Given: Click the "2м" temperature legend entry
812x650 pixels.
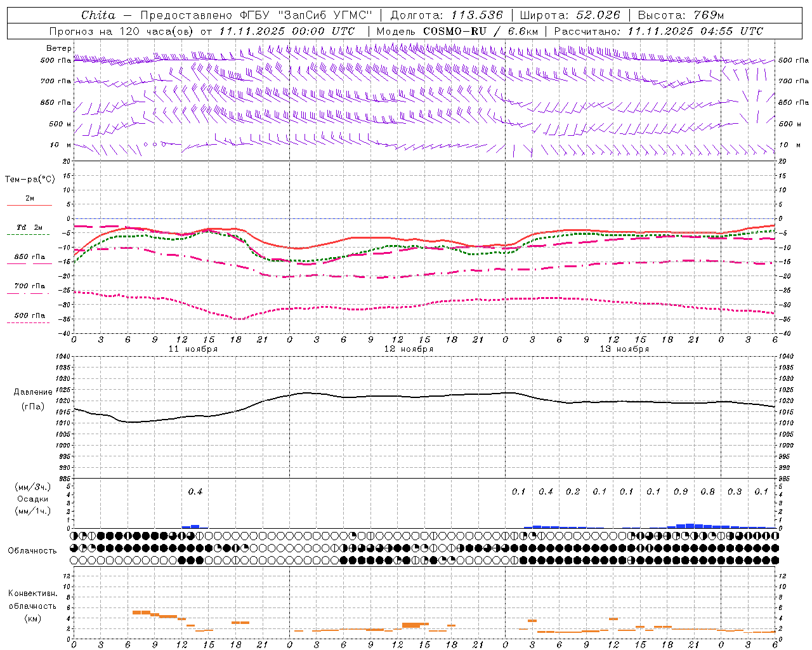Looking at the screenshot, I should [x=30, y=198].
